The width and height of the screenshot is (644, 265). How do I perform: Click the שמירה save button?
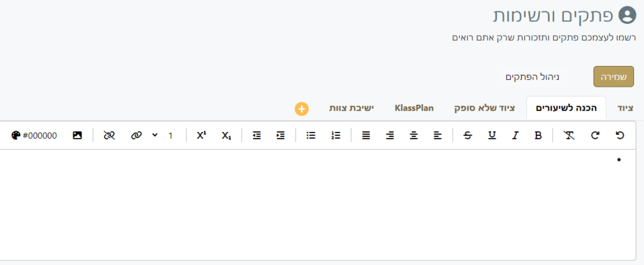click(613, 77)
